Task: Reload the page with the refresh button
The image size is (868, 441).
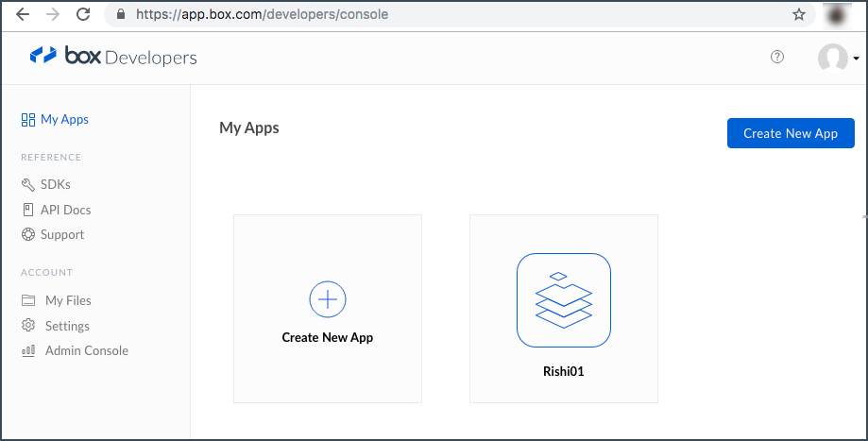Action: point(83,14)
